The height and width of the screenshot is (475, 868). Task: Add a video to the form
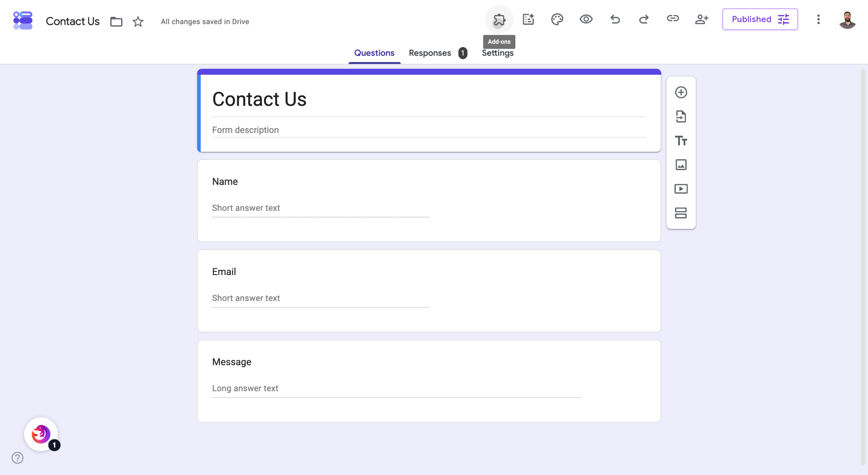click(x=681, y=189)
